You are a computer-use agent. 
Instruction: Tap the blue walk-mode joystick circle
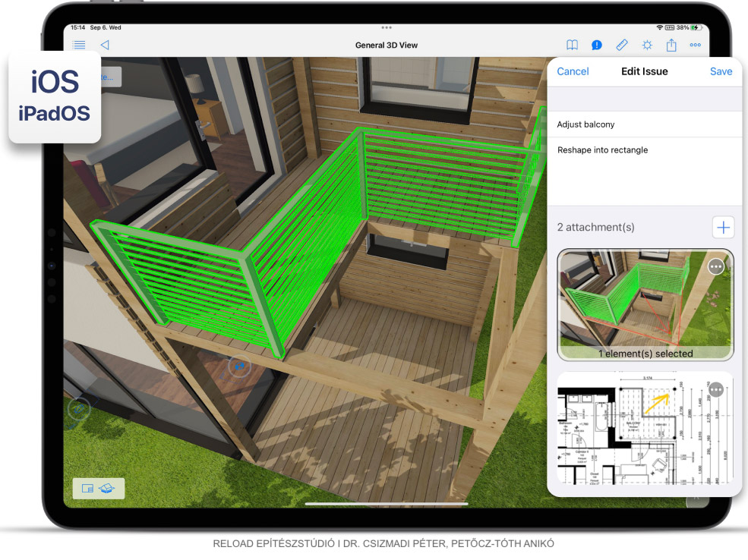pyautogui.click(x=240, y=367)
